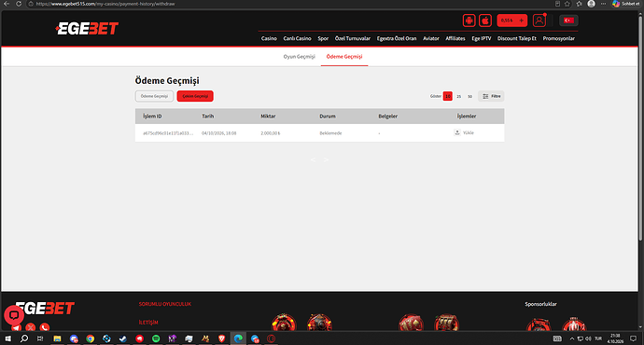This screenshot has height=345, width=644.
Task: Open Brave browser from the taskbar
Action: click(221, 338)
